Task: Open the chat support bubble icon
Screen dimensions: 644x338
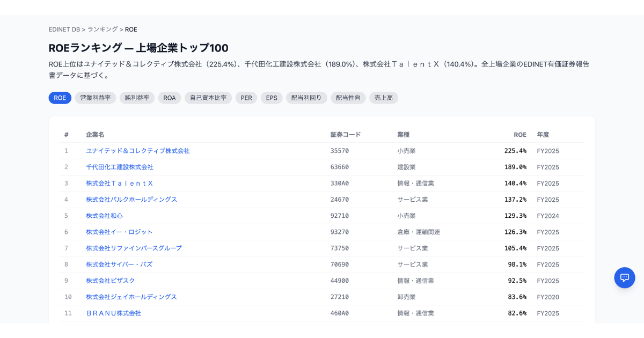Action: [x=624, y=277]
